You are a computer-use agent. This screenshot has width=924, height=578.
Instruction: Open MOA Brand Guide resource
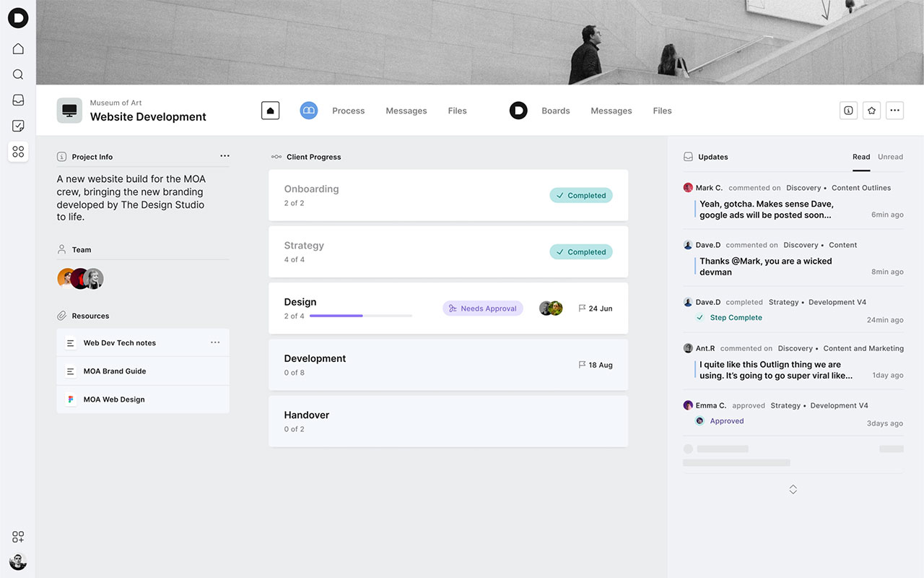coord(143,371)
